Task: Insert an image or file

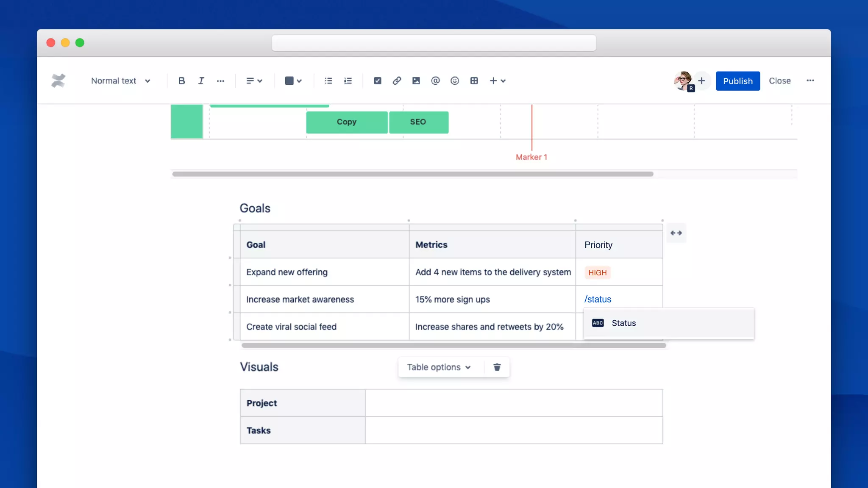Action: point(416,81)
